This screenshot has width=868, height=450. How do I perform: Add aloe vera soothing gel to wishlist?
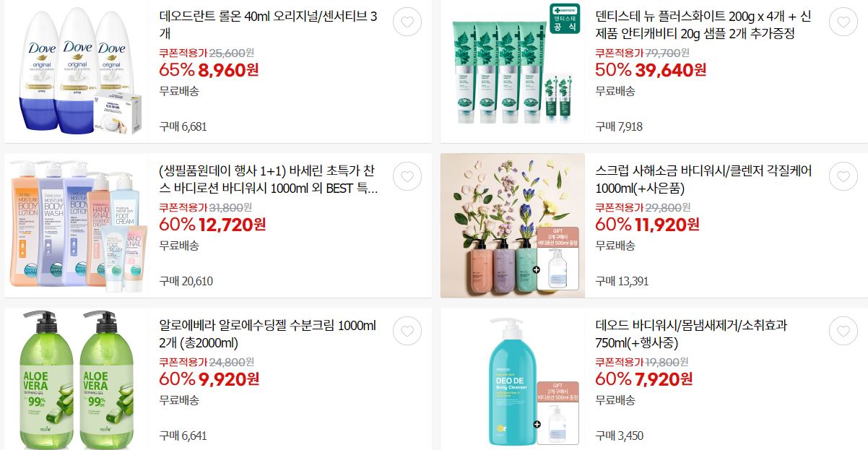click(407, 331)
